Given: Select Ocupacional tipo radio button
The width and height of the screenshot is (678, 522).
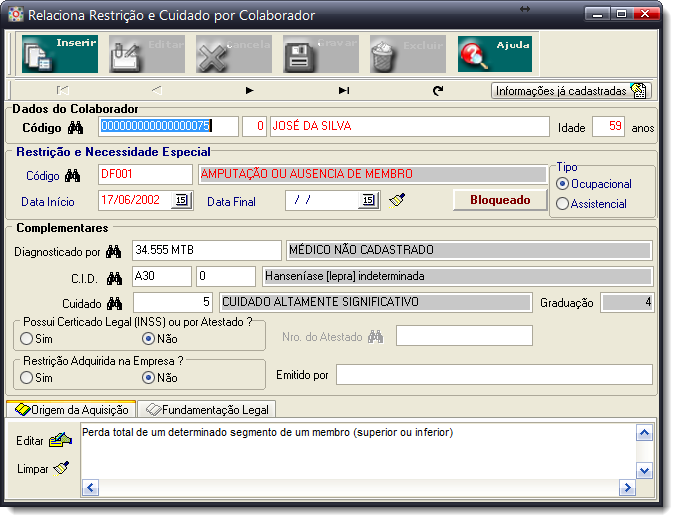Looking at the screenshot, I should tap(562, 184).
